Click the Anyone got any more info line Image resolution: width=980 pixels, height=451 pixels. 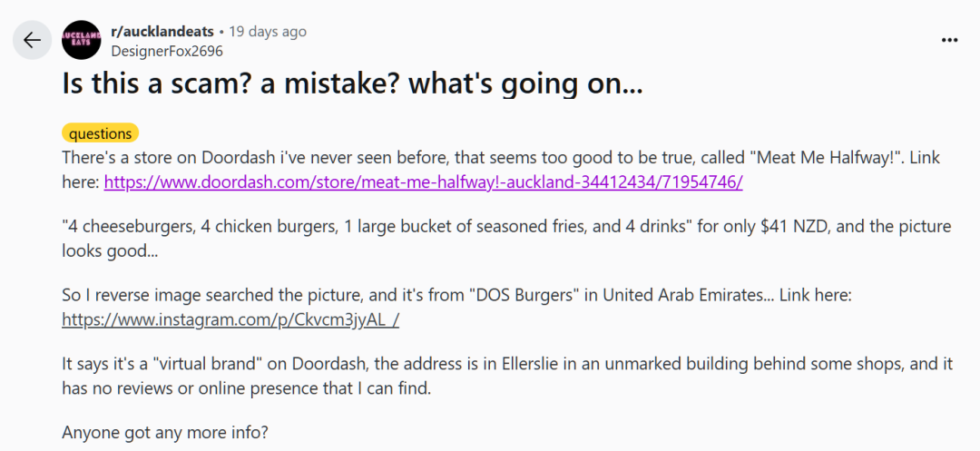coord(166,432)
